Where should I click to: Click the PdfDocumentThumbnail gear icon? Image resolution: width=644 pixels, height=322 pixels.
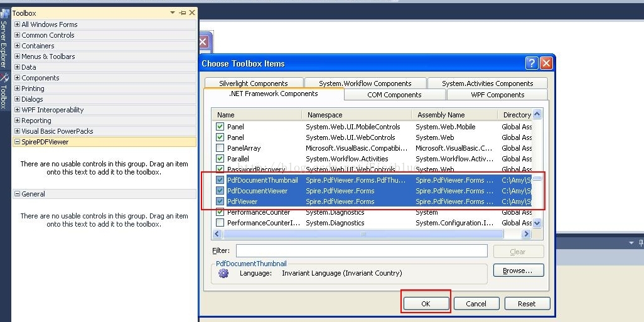tap(223, 274)
